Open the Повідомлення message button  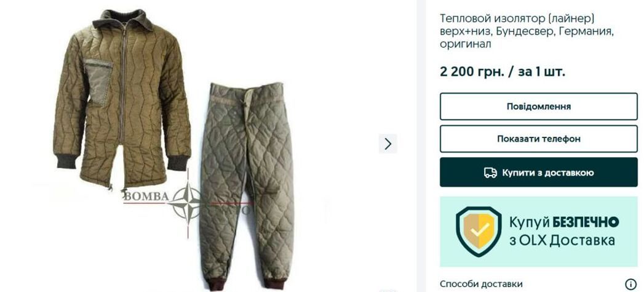click(538, 107)
